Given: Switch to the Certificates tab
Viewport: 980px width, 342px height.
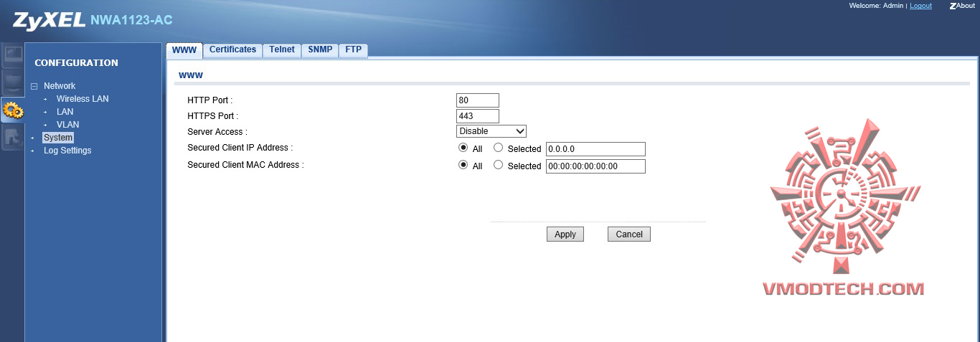Looking at the screenshot, I should point(232,50).
